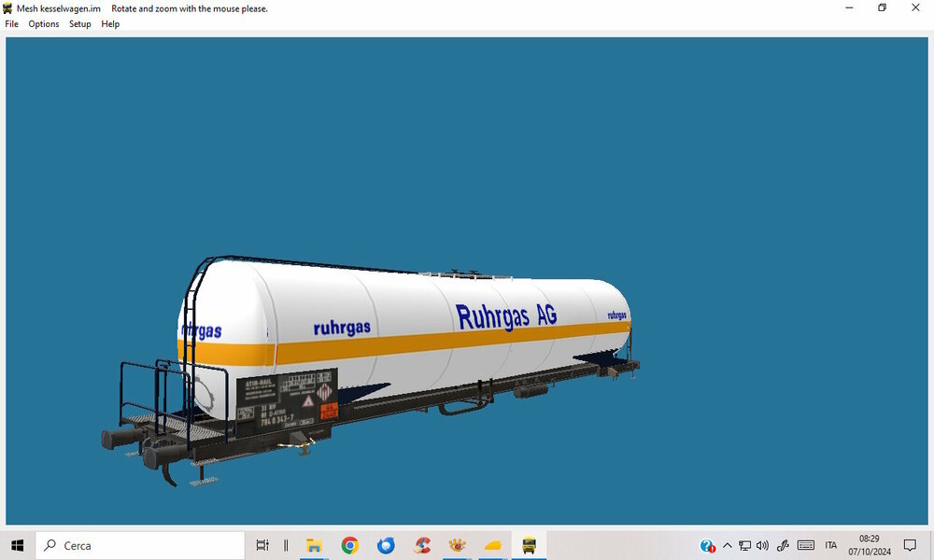The width and height of the screenshot is (934, 560).
Task: Minimize the mesh viewer window
Action: [x=849, y=7]
